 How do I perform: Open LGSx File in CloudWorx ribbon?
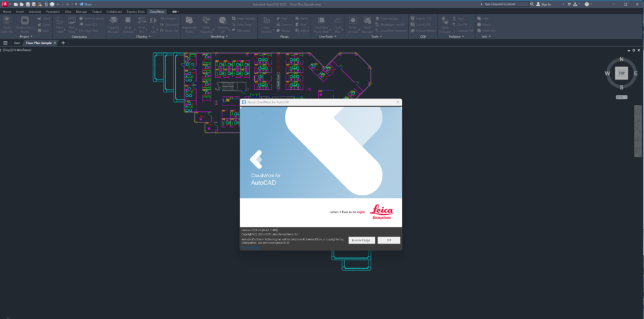click(x=7, y=24)
